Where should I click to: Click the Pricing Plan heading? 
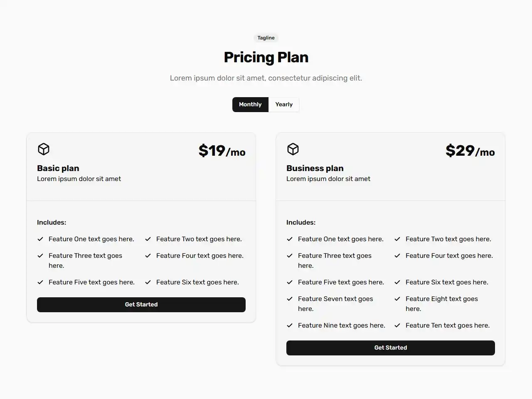[x=266, y=57]
